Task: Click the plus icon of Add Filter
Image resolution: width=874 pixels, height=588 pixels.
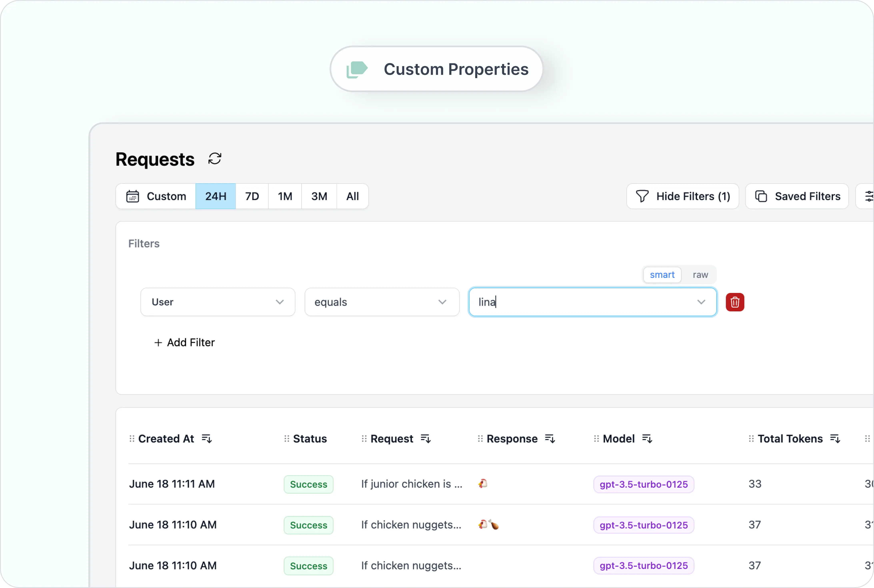Action: click(158, 342)
